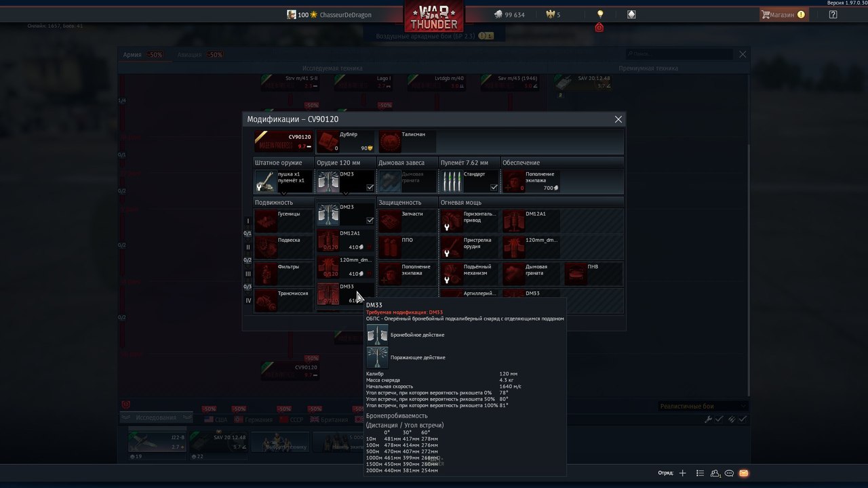The width and height of the screenshot is (868, 488).
Task: Select the Пристрелка орудия modification
Action: click(470, 247)
